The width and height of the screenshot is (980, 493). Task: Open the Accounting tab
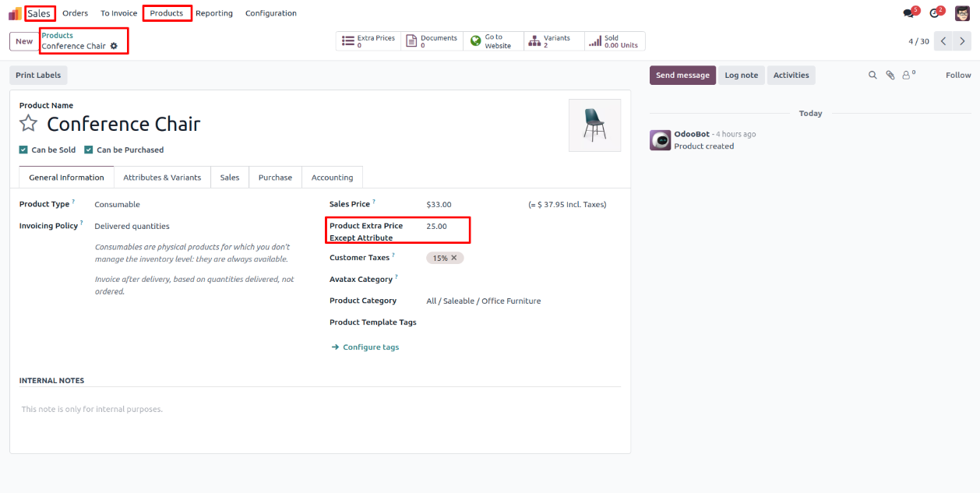tap(332, 178)
